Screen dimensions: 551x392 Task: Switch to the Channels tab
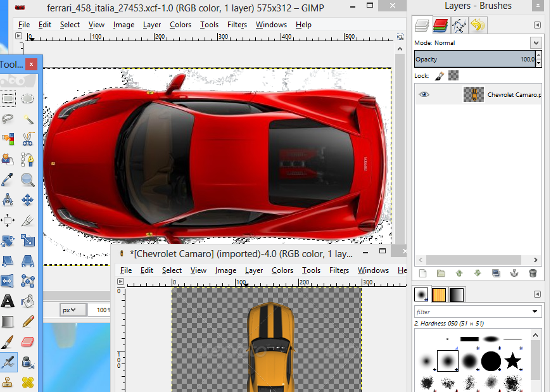(441, 25)
